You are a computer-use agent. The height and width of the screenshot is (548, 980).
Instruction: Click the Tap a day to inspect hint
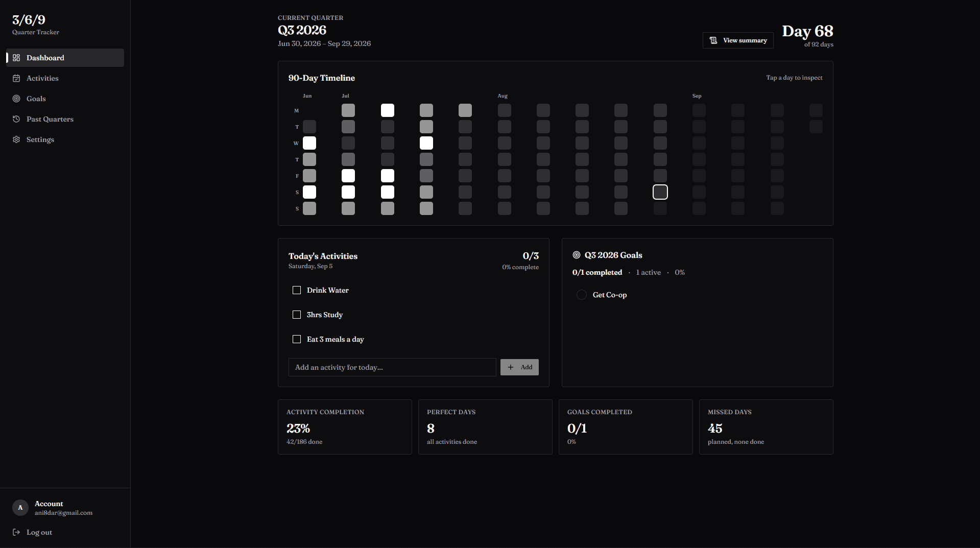794,78
